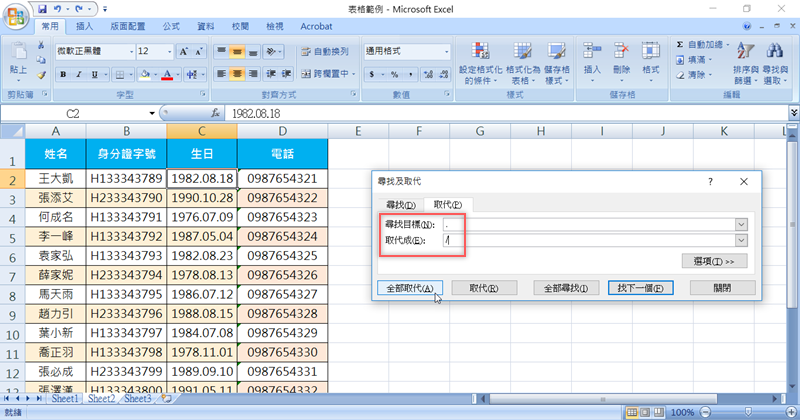Expand the 尋找目標 field dropdown arrow

click(741, 225)
